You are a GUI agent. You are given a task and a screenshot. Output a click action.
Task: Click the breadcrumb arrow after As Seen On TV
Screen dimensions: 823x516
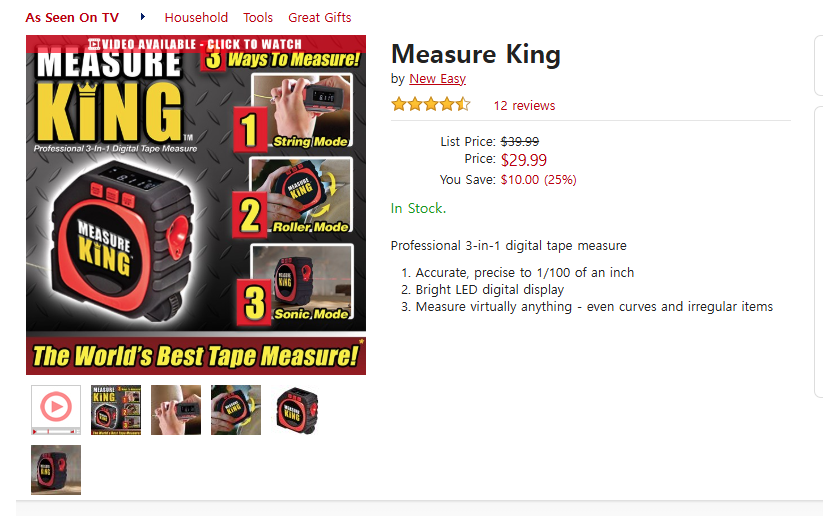click(142, 17)
